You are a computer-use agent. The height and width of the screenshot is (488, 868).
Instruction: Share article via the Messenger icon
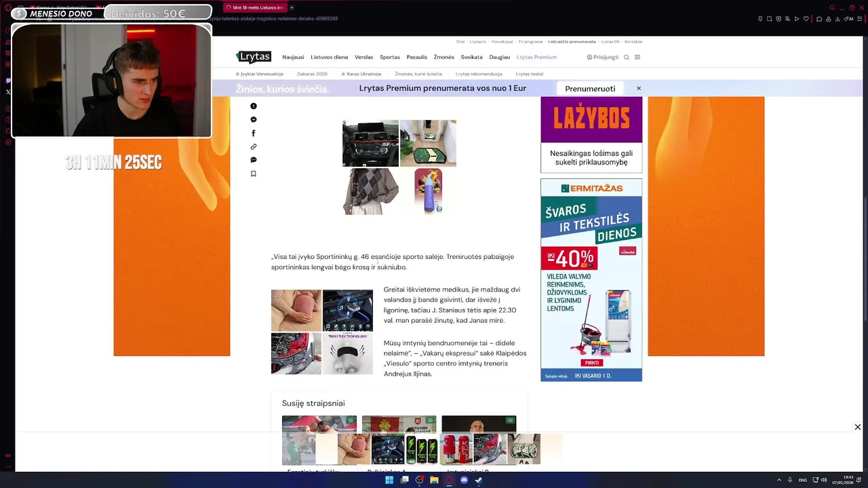click(254, 120)
